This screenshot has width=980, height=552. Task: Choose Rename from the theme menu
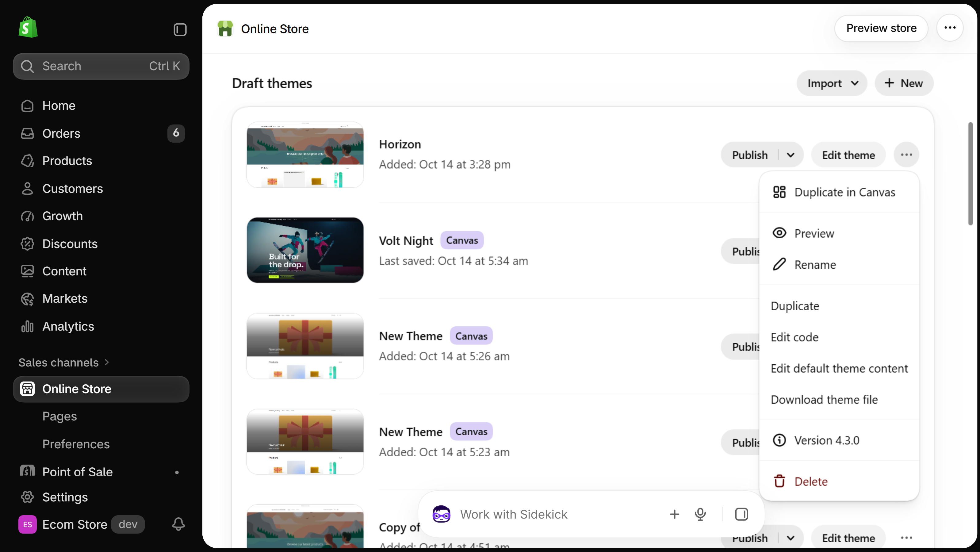point(839,264)
